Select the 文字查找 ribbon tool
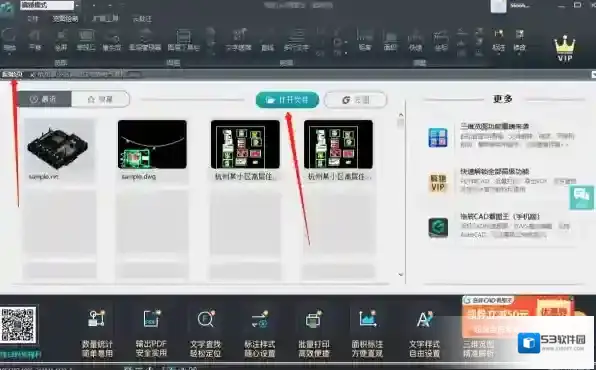Screen dimensions: 596x370 coord(238,40)
